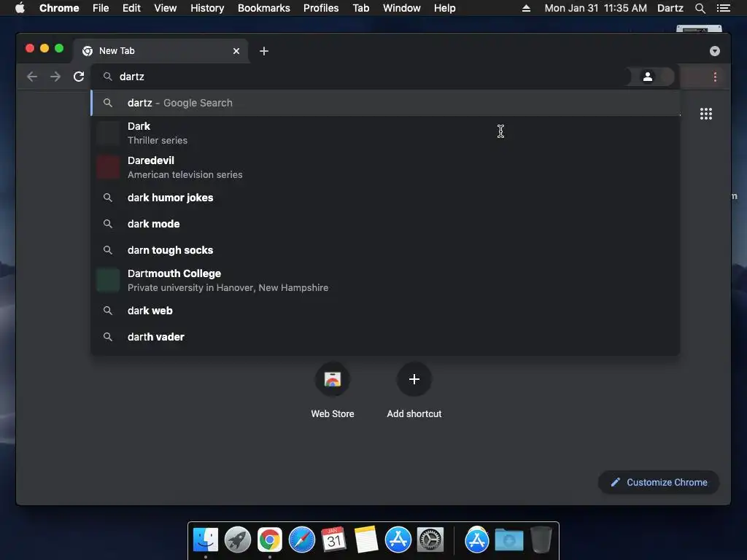
Task: Open the Trash in the Dock
Action: tap(541, 540)
